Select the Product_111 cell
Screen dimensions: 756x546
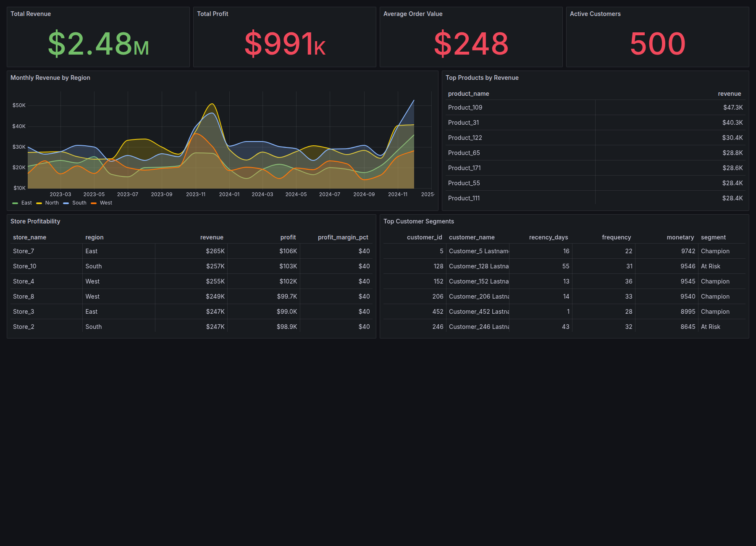click(520, 198)
